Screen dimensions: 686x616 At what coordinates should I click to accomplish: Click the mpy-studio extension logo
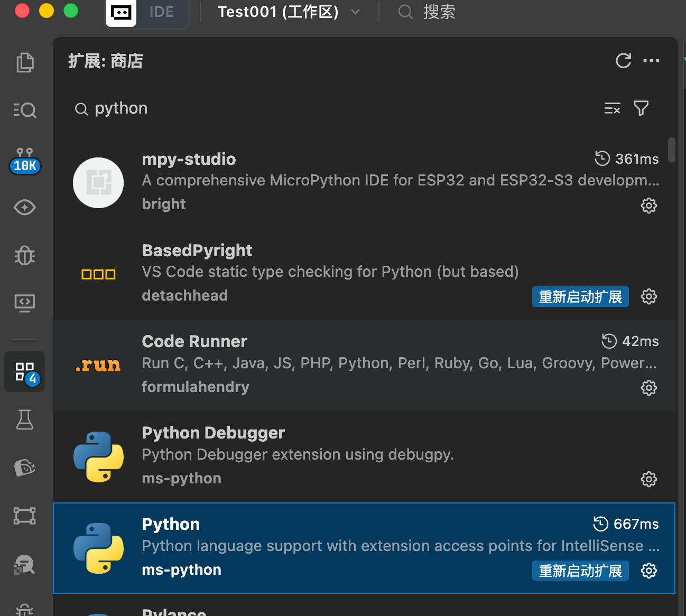[x=98, y=183]
